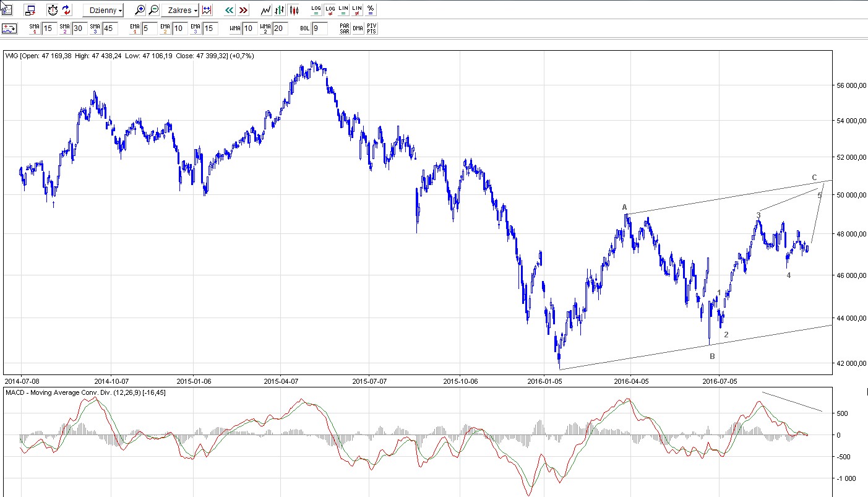
Task: Toggle the BOL Bollinger bands indicator
Action: click(x=304, y=28)
